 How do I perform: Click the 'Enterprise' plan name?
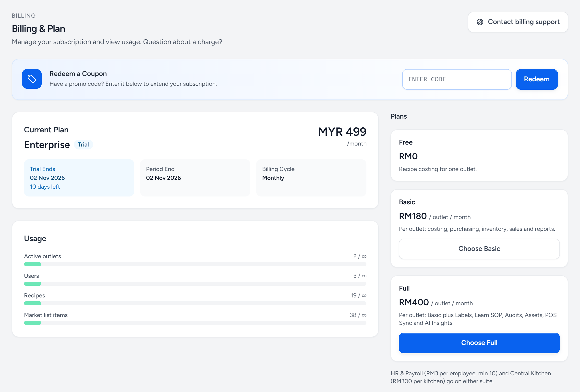[x=47, y=145]
